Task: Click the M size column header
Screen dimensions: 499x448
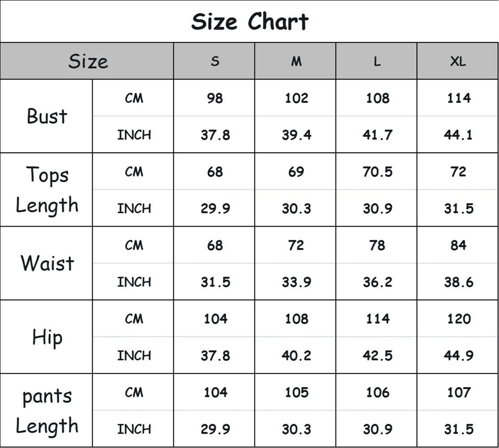Action: point(296,61)
